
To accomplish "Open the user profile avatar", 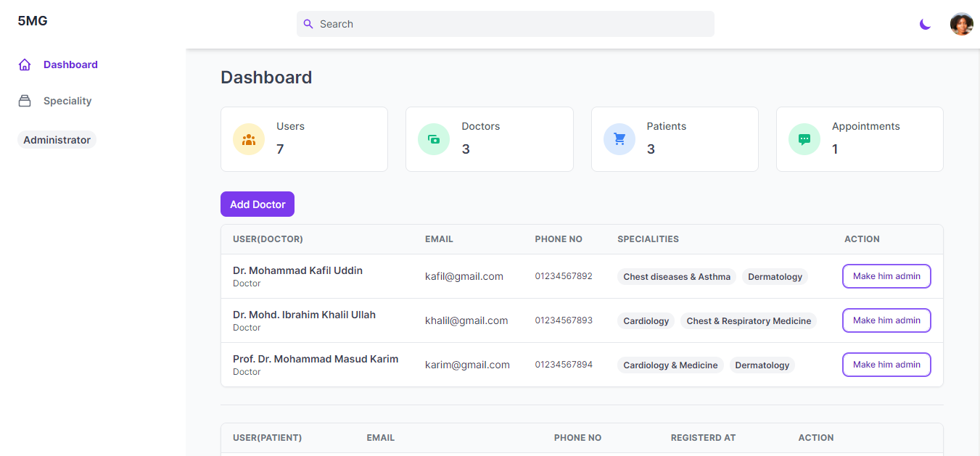I will (x=961, y=24).
